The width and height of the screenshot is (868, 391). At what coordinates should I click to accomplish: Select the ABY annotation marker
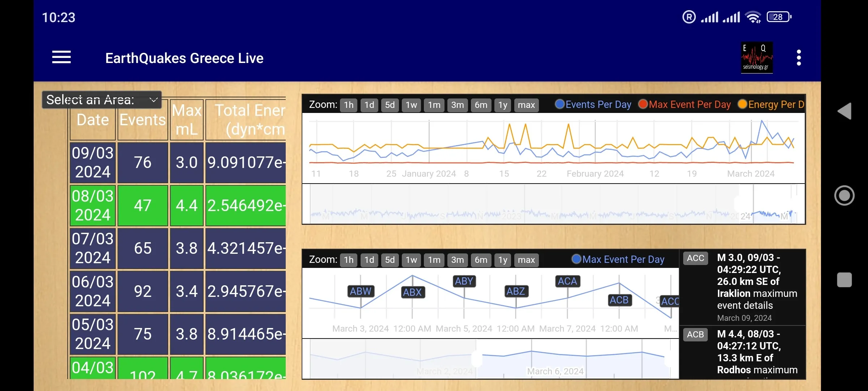pos(464,281)
